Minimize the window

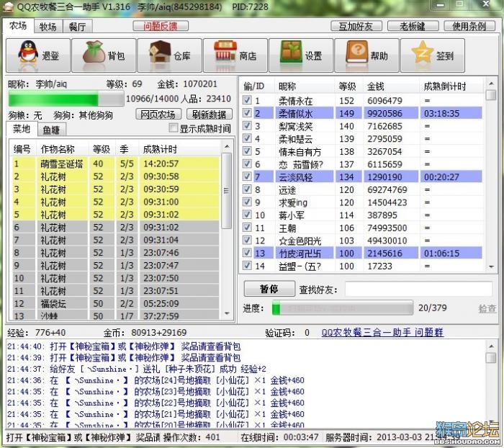tap(441, 5)
